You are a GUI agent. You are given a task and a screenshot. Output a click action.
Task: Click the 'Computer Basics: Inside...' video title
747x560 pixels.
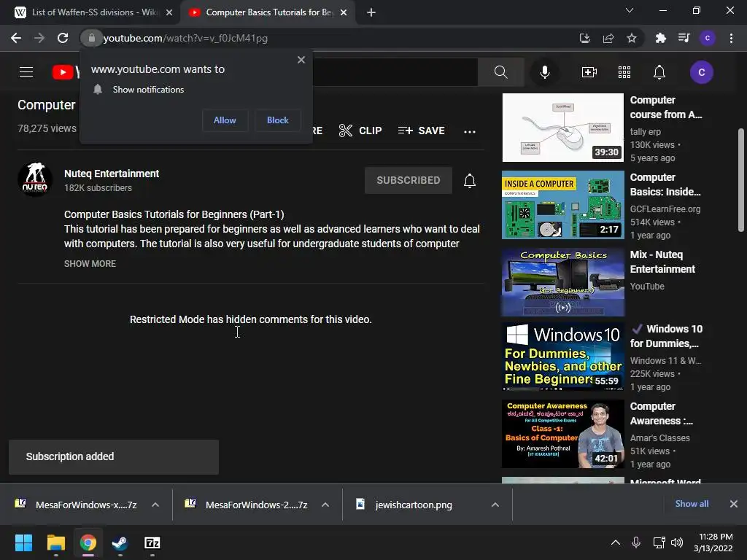click(x=665, y=184)
